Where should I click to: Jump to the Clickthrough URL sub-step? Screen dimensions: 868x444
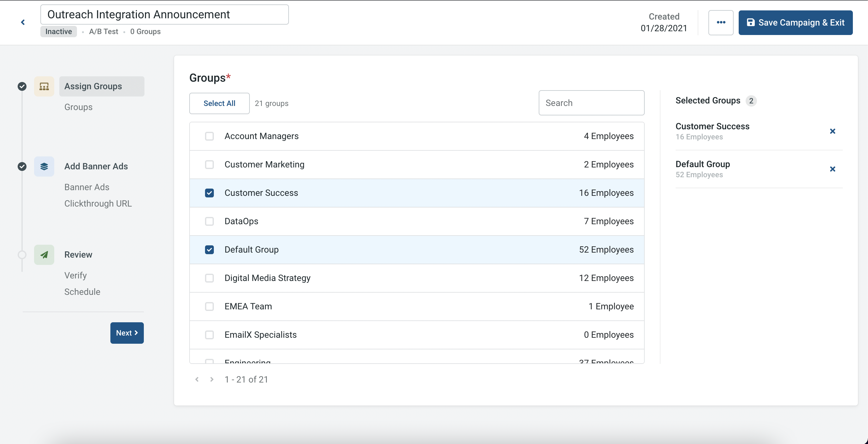[98, 203]
